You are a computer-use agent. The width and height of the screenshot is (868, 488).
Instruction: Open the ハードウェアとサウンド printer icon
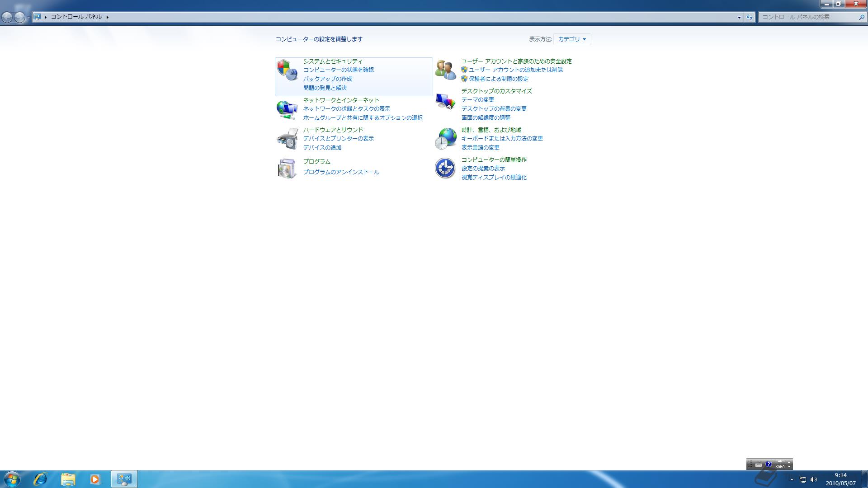click(x=287, y=139)
